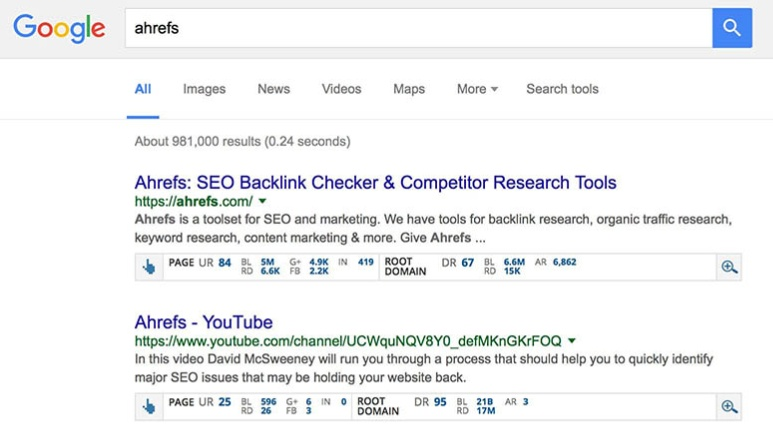
Task: Click the youtube.com channel green URL
Action: pyautogui.click(x=348, y=341)
